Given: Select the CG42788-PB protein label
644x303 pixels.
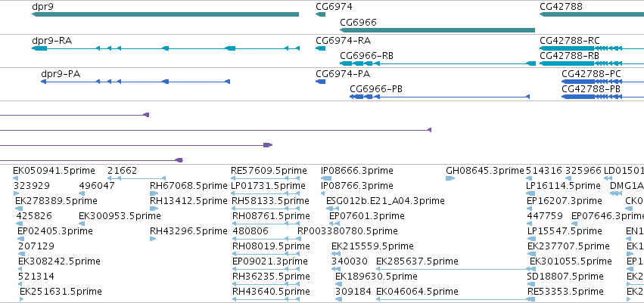Looking at the screenshot, I should 591,89.
